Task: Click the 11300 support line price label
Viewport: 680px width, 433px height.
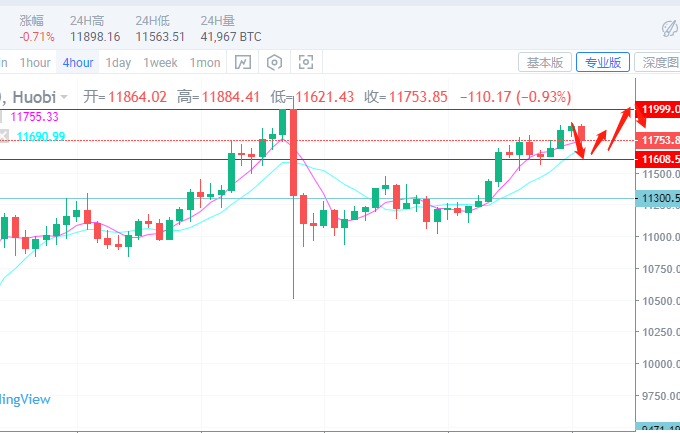Action: click(x=660, y=199)
